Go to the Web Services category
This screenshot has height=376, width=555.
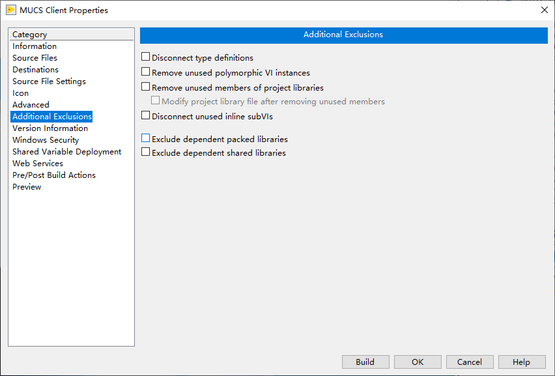click(x=38, y=163)
